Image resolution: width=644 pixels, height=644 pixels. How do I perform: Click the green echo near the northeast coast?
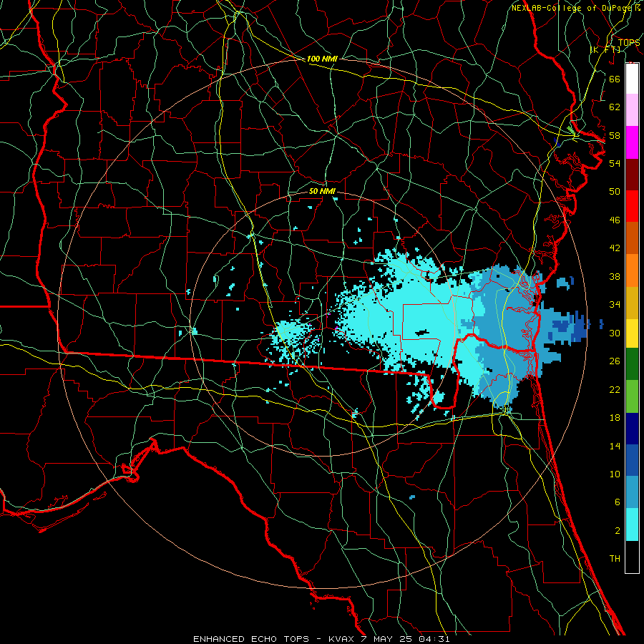[x=571, y=130]
